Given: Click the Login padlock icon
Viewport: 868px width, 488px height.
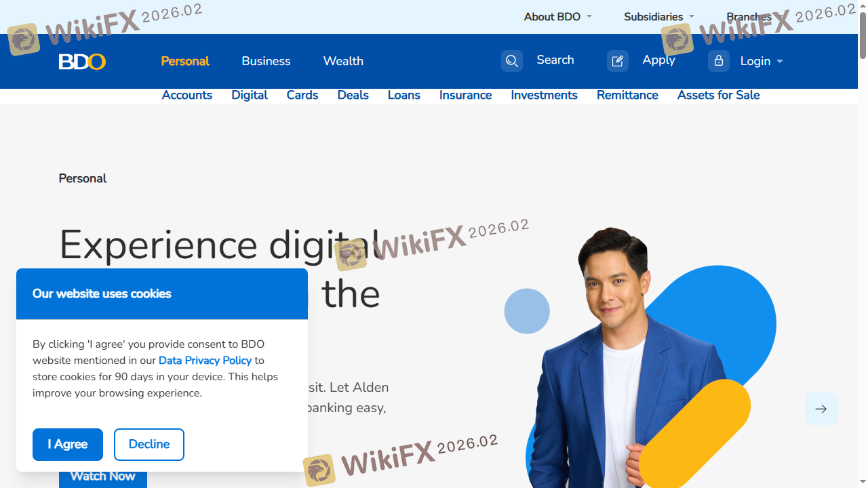Looking at the screenshot, I should point(718,61).
